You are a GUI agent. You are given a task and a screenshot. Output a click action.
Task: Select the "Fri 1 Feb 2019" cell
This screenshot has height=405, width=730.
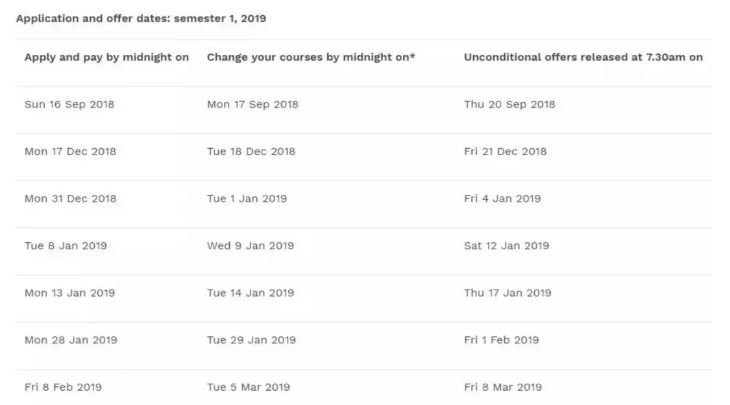point(501,340)
